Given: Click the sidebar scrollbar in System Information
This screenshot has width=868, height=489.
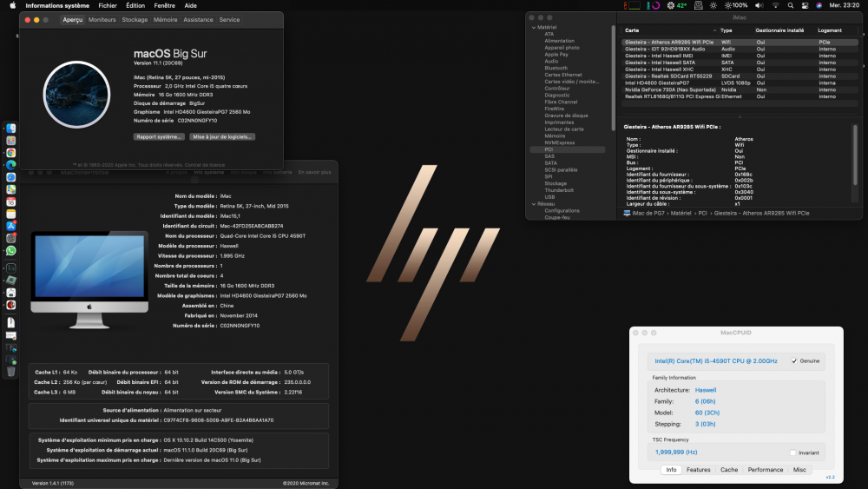Looking at the screenshot, I should tap(613, 77).
